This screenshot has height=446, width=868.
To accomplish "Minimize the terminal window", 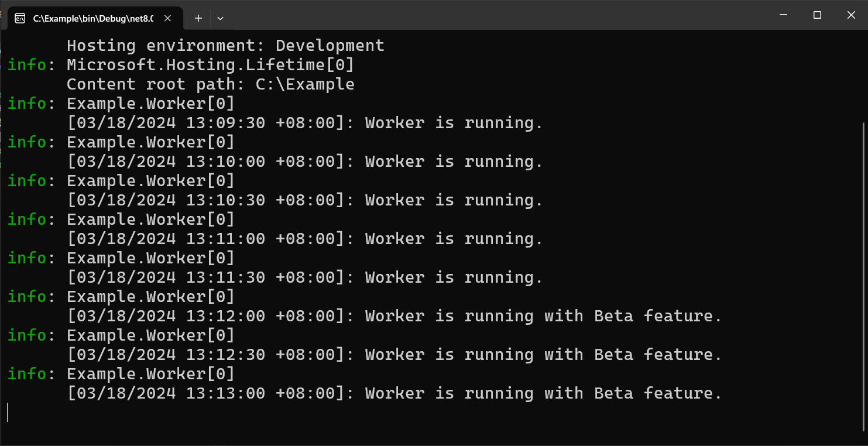I will (783, 15).
